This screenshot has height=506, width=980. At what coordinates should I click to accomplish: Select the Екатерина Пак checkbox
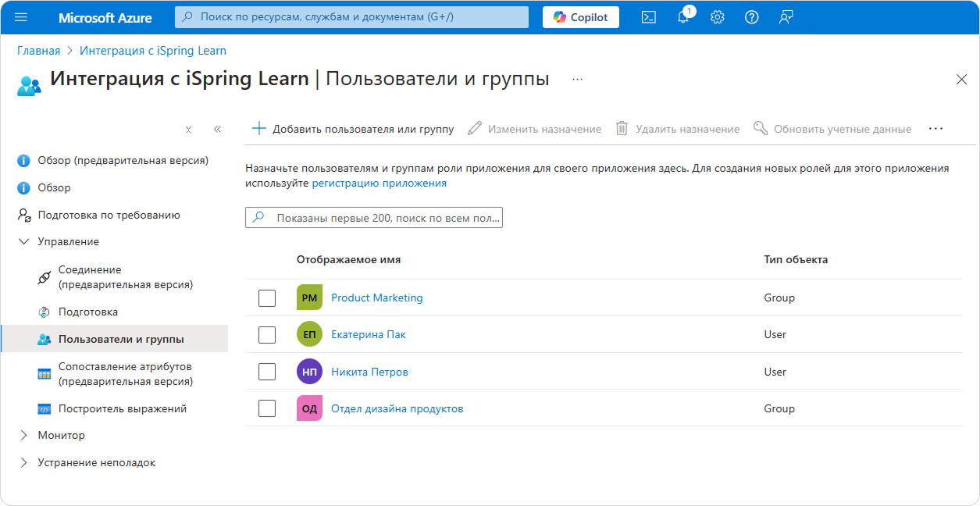(x=267, y=335)
